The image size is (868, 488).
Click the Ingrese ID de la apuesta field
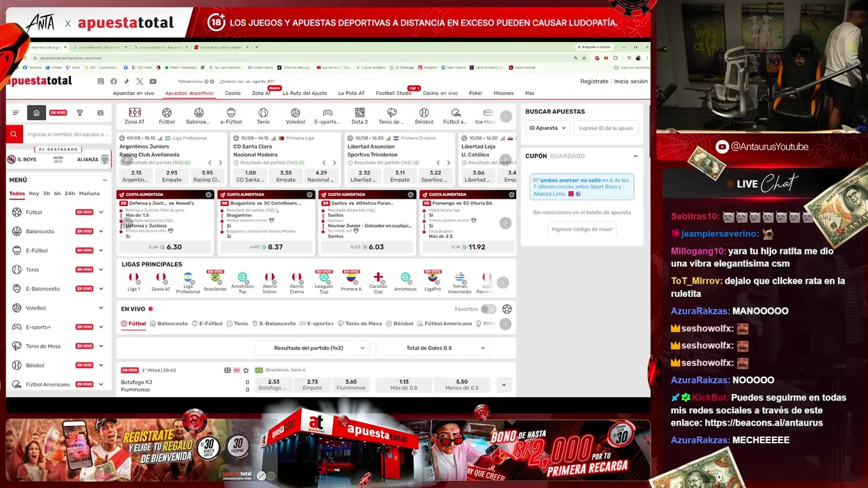606,127
